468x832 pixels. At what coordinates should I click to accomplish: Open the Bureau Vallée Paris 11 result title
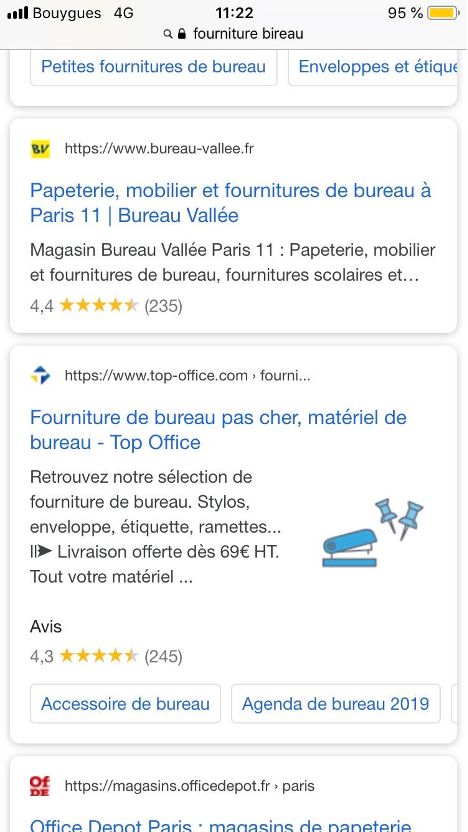click(x=231, y=203)
